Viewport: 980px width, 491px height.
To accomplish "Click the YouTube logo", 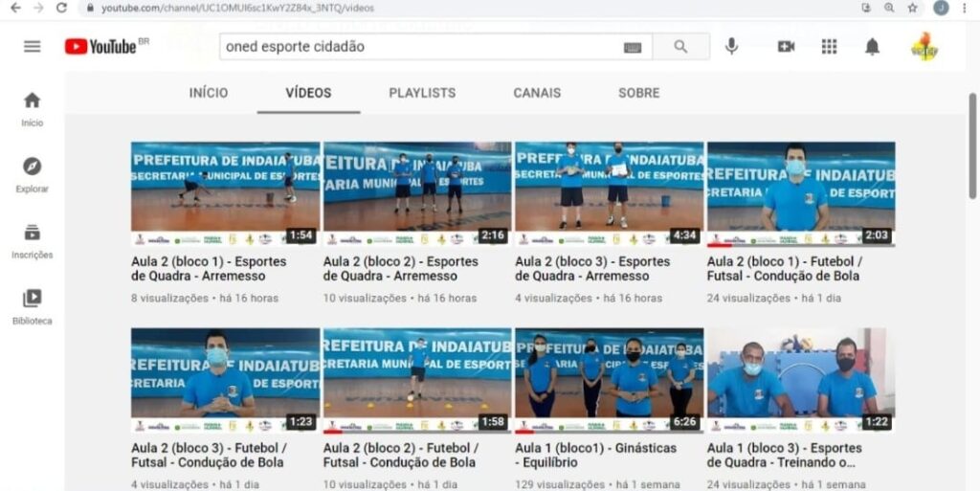I will [100, 46].
